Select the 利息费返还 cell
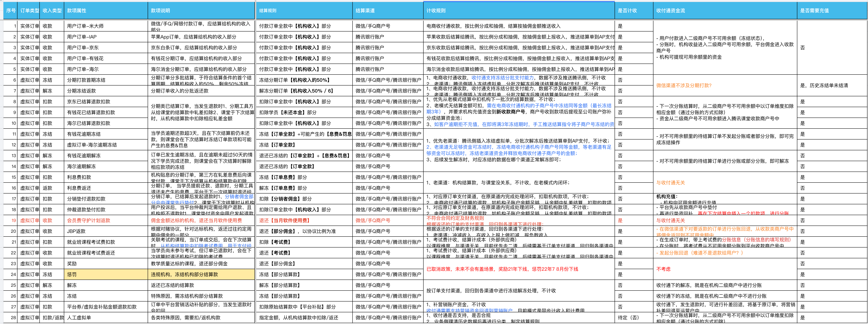868x324 pixels. (x=106, y=188)
